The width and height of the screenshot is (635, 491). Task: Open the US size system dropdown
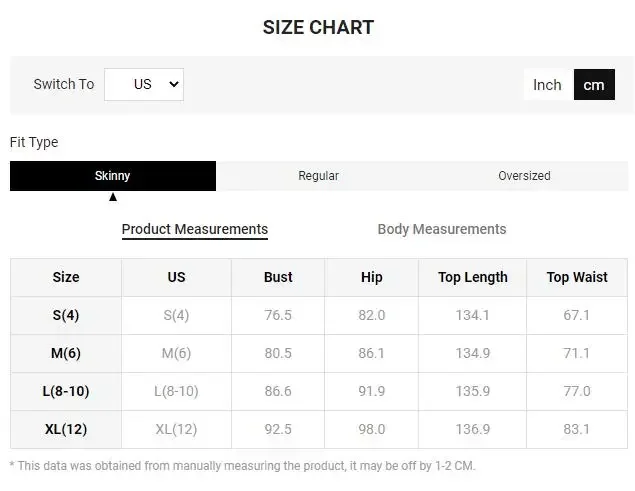(x=144, y=85)
